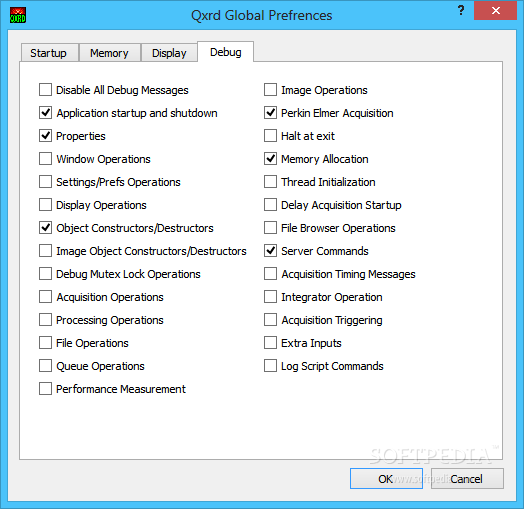Click the Qxrd app icon in title bar
This screenshot has width=524, height=509.
click(18, 16)
